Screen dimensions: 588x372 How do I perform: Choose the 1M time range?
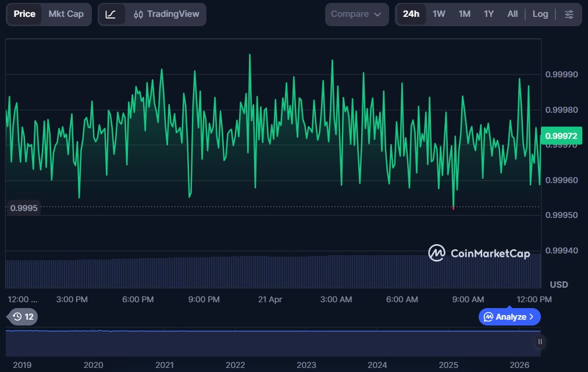point(464,15)
